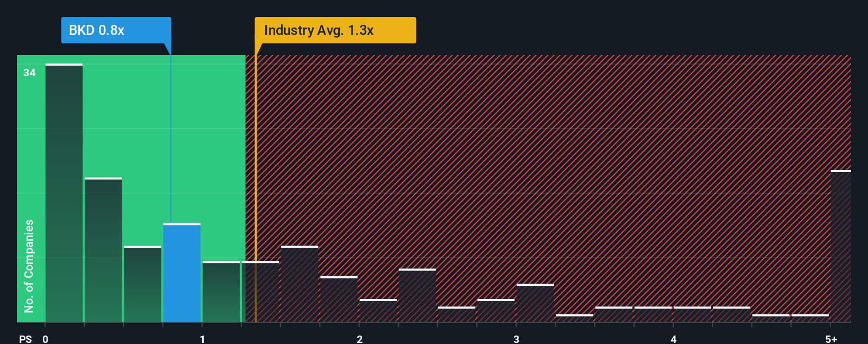
Task: Click the x-axis tick label '0'
Action: (x=46, y=339)
